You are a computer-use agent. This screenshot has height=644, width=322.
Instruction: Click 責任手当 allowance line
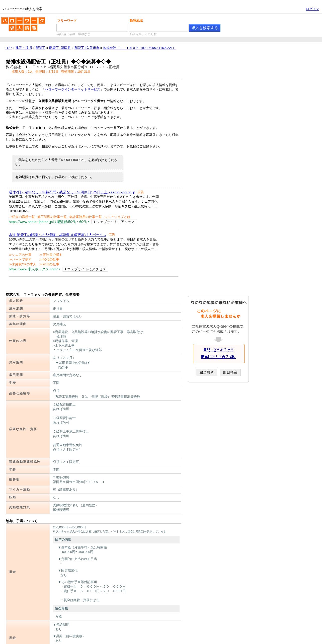coord(93,591)
